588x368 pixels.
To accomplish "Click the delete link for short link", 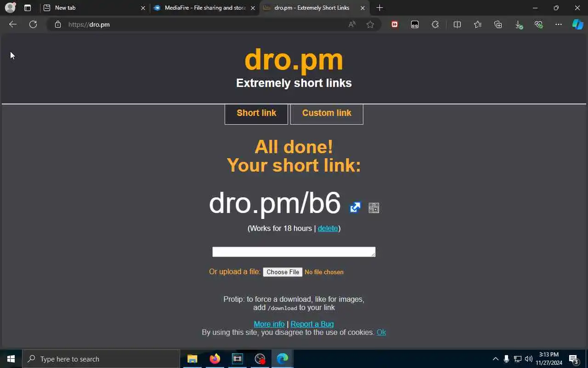I will click(x=328, y=228).
